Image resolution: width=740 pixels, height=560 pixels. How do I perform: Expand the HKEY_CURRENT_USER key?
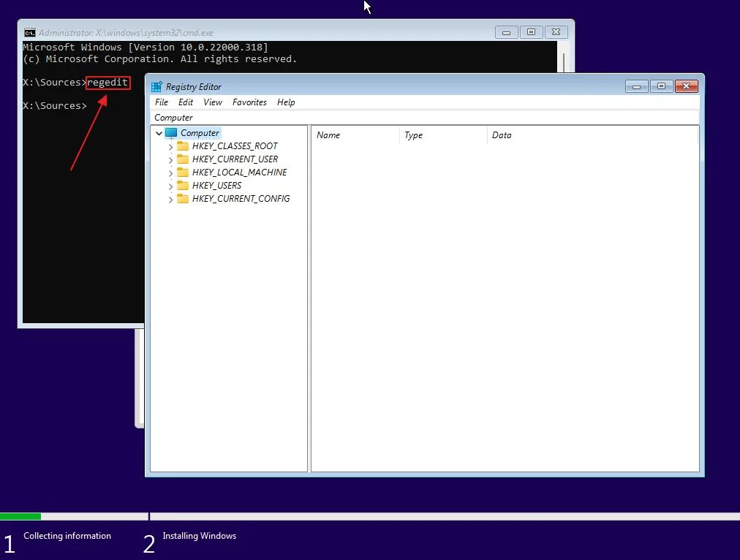170,160
